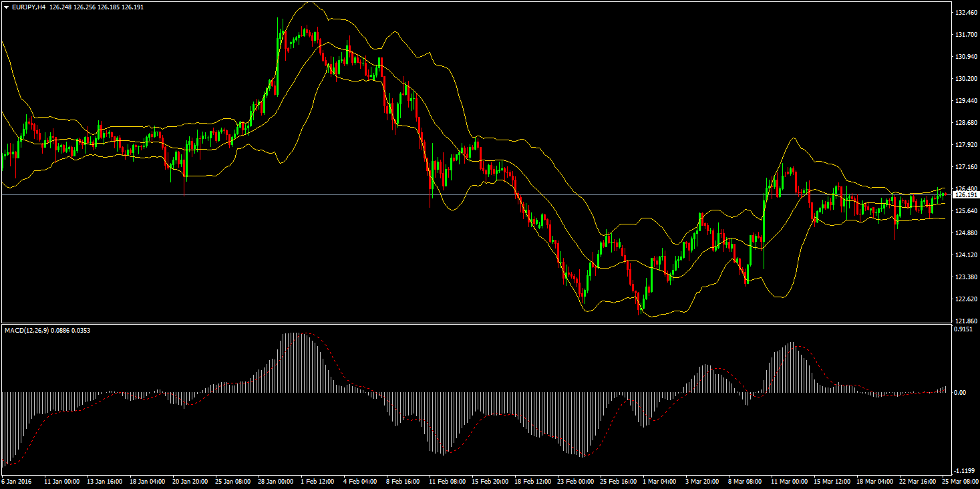
Task: Click the 130.200 price axis label
Action: pos(965,79)
